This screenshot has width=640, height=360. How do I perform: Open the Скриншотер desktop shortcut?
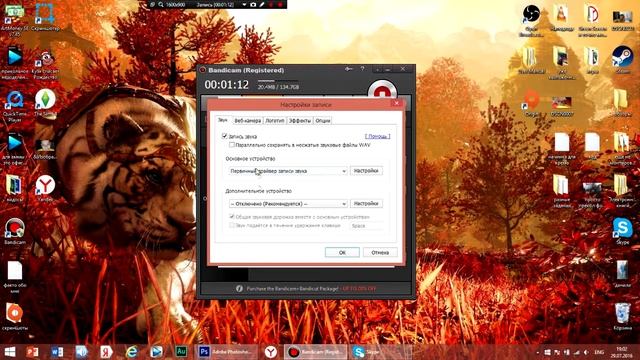pyautogui.click(x=45, y=17)
